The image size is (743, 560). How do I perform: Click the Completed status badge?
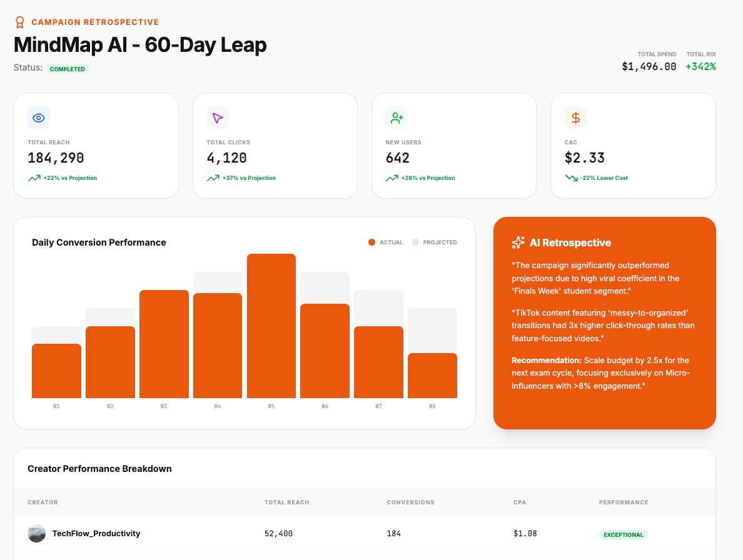(x=68, y=69)
